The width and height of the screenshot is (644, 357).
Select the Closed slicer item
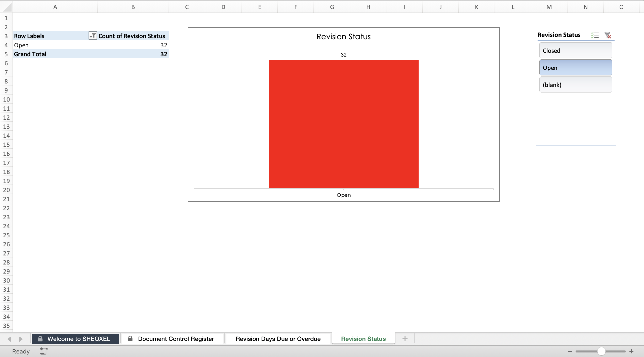[576, 51]
